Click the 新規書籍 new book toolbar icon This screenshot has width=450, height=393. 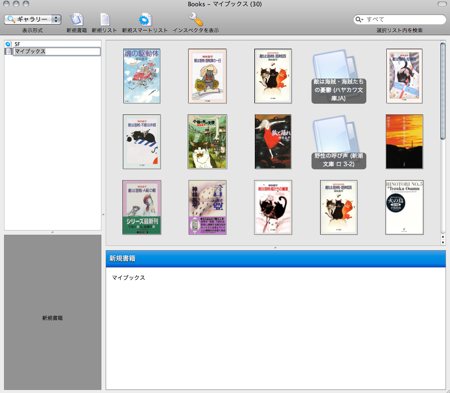[x=77, y=19]
